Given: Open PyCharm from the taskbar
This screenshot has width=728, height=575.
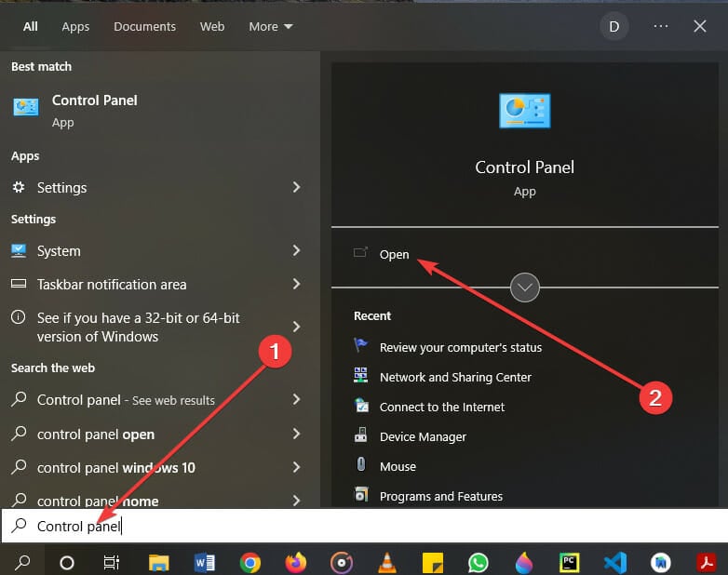Looking at the screenshot, I should pos(570,563).
